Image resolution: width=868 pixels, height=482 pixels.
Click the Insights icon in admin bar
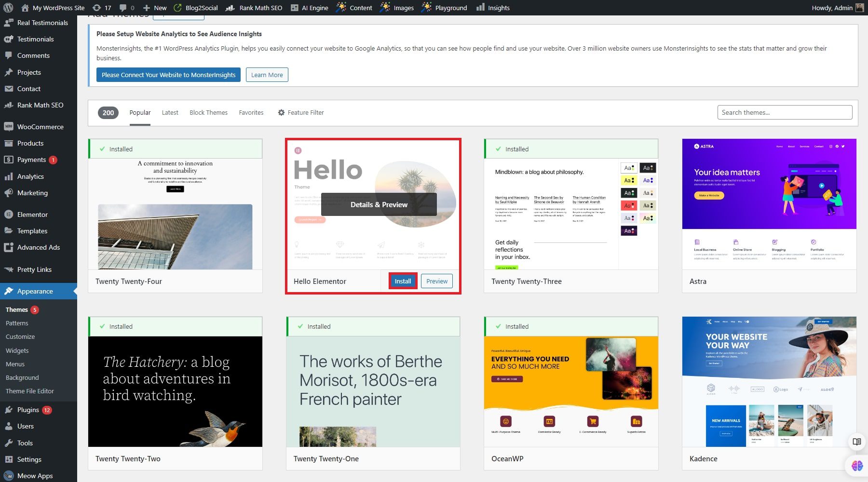[x=493, y=7]
